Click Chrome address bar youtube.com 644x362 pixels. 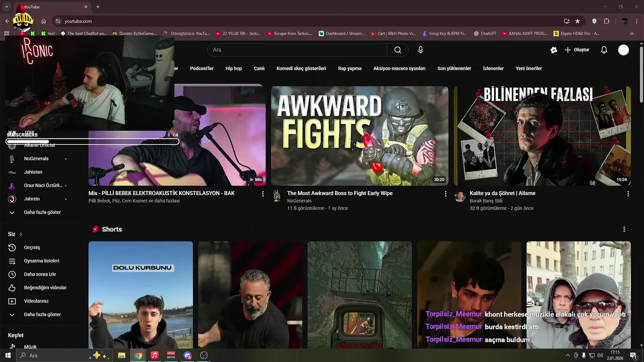point(78,21)
